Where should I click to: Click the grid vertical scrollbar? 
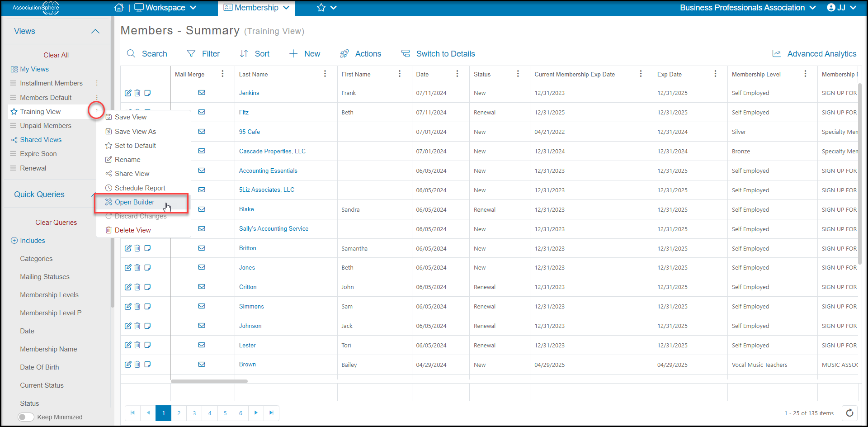pyautogui.click(x=860, y=174)
